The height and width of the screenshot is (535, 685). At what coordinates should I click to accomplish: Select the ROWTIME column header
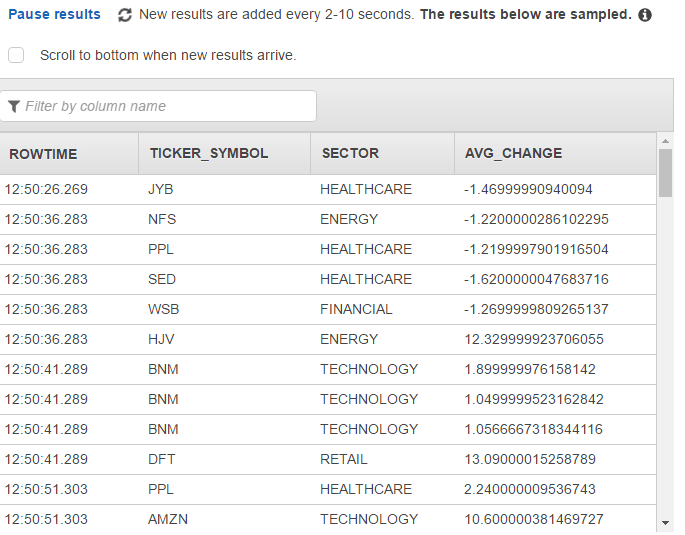(x=69, y=154)
